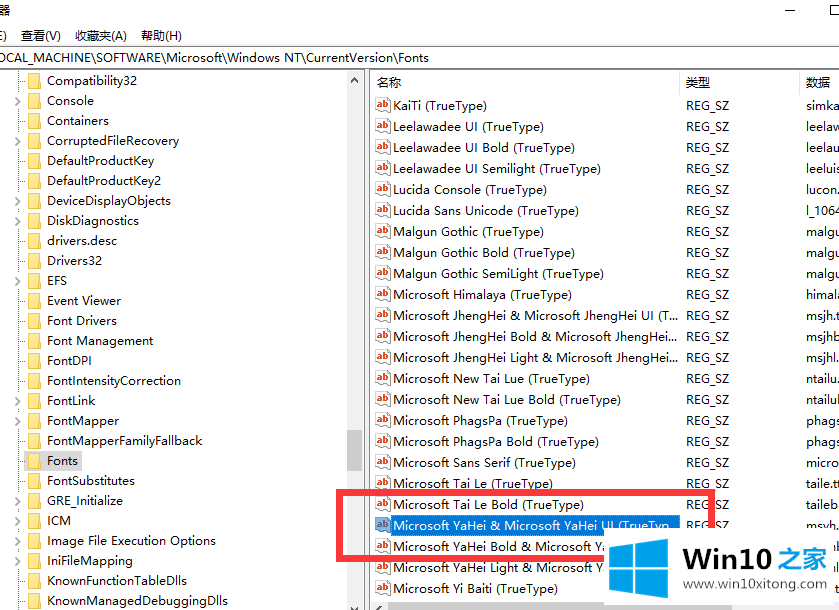Screen dimensions: 839x610
Task: Minimize the Registry Editor window
Action: pyautogui.click(x=790, y=11)
